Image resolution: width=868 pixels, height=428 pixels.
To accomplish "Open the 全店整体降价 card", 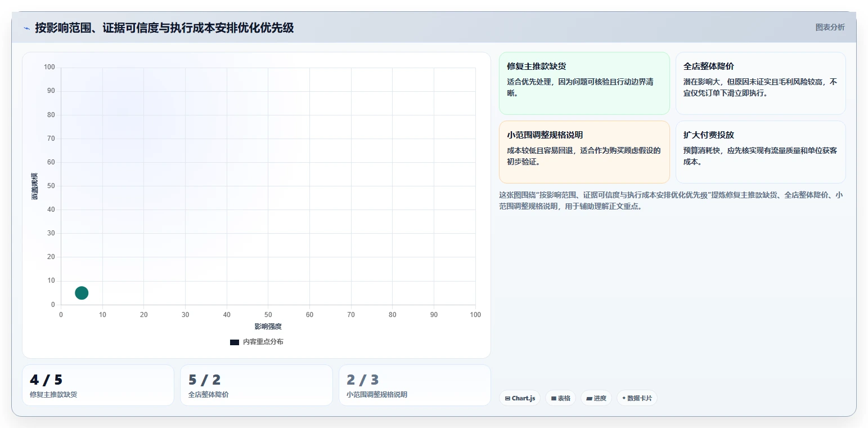I will click(761, 83).
